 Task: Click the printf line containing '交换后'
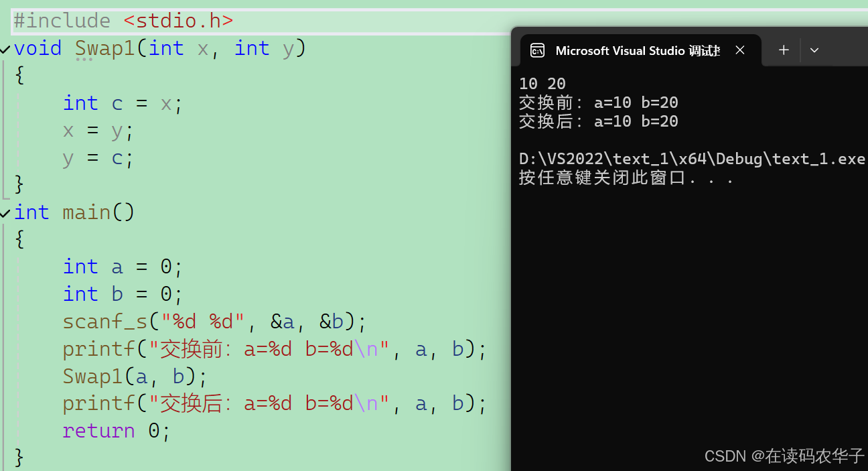[x=275, y=404]
